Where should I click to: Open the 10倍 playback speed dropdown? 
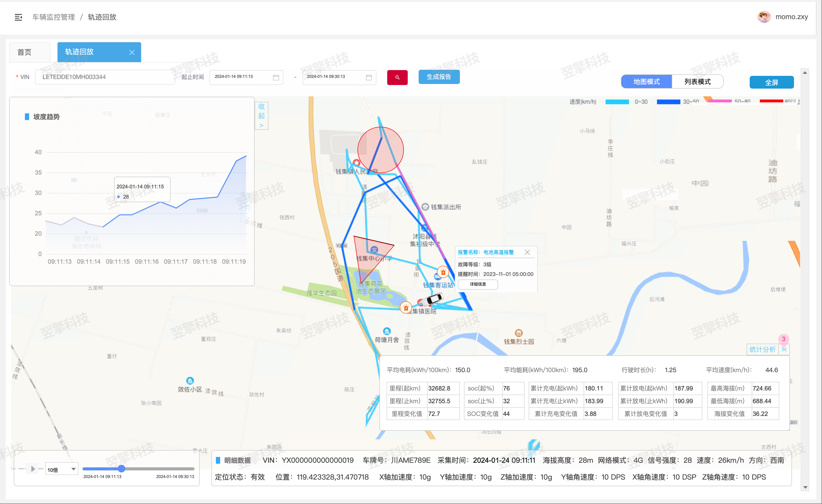click(x=62, y=469)
